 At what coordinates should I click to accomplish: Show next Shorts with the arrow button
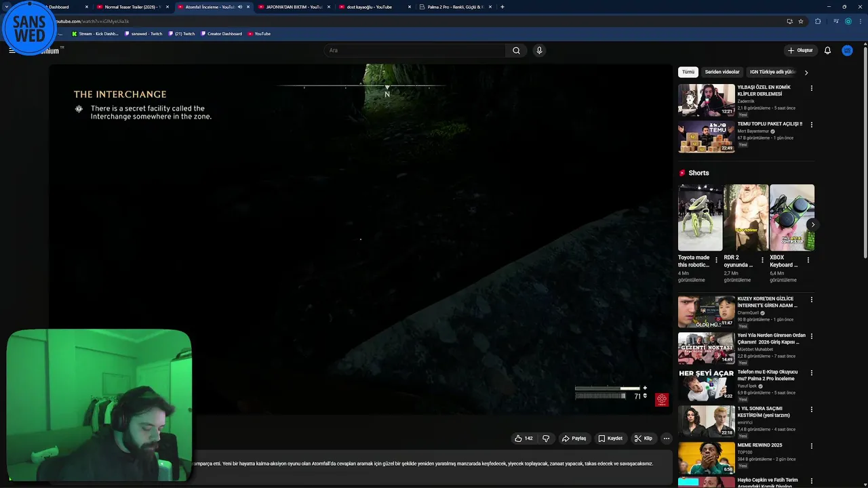[812, 225]
